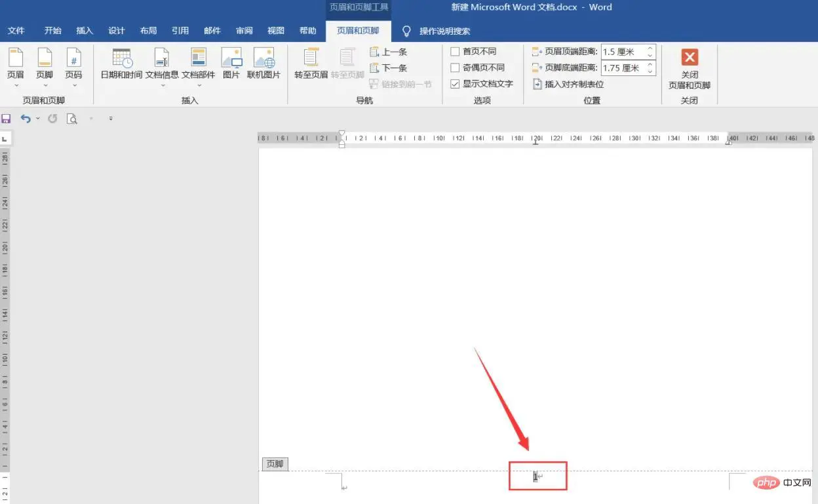Screen dimensions: 818x504
Task: Click the redo/repeat icon
Action: [x=52, y=119]
